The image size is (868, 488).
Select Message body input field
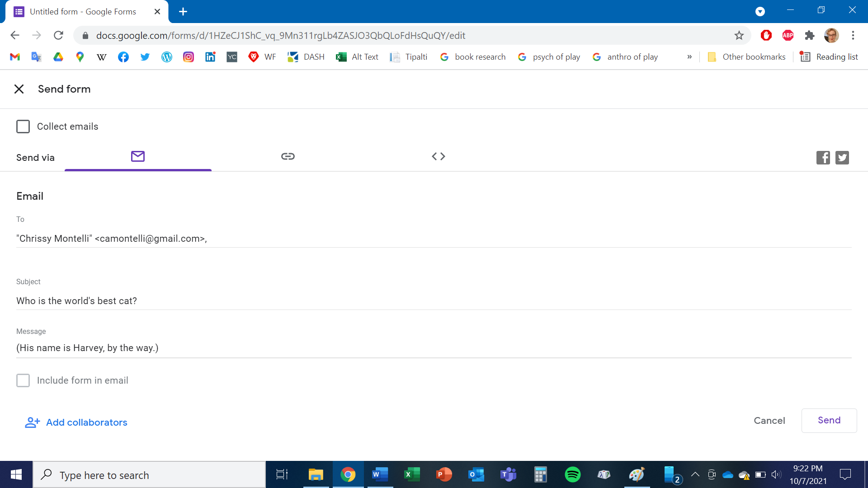click(x=434, y=348)
